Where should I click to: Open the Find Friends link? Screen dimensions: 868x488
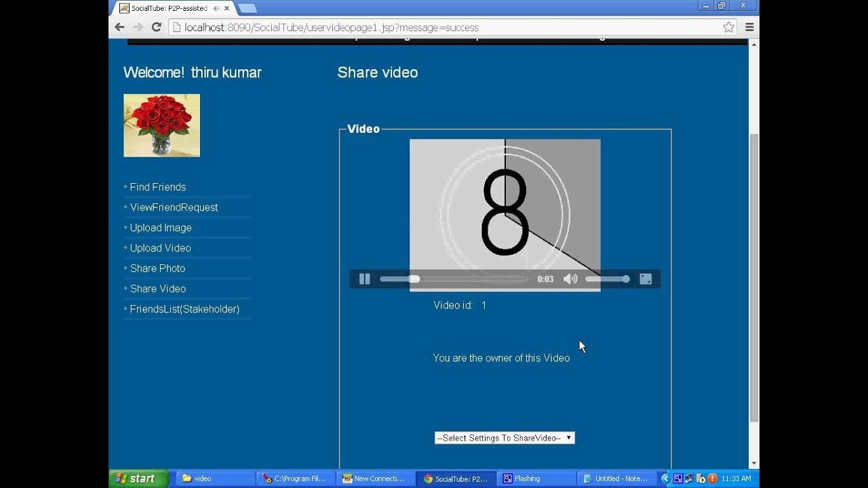[158, 187]
